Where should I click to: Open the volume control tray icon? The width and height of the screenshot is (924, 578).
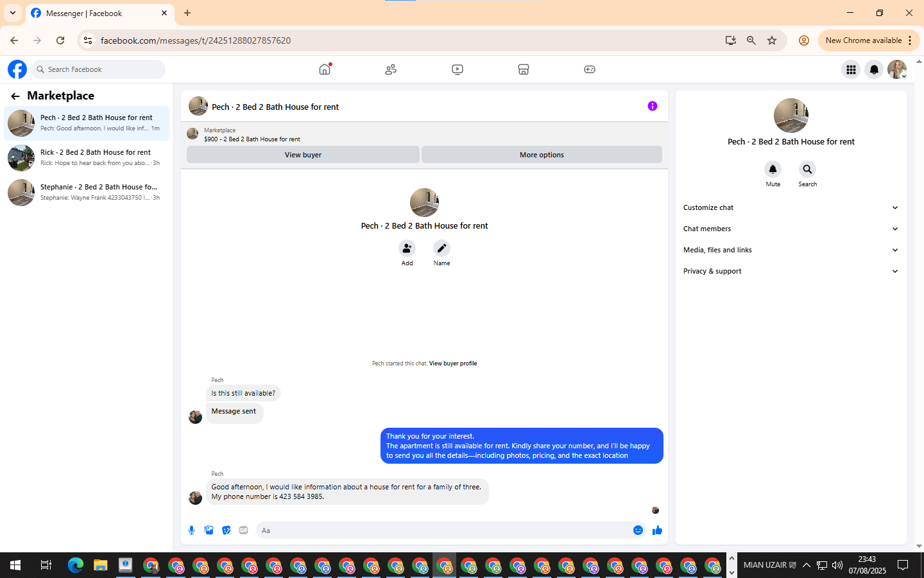837,565
